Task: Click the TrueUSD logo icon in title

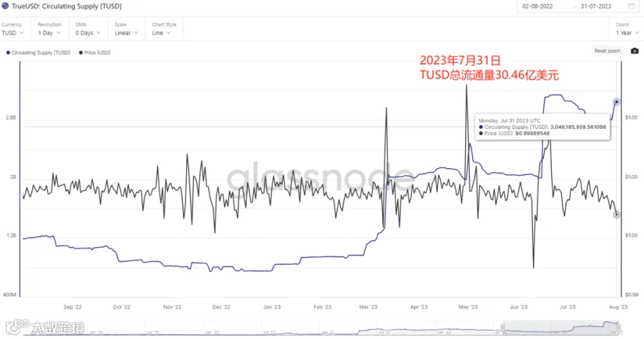Action: 5,6
